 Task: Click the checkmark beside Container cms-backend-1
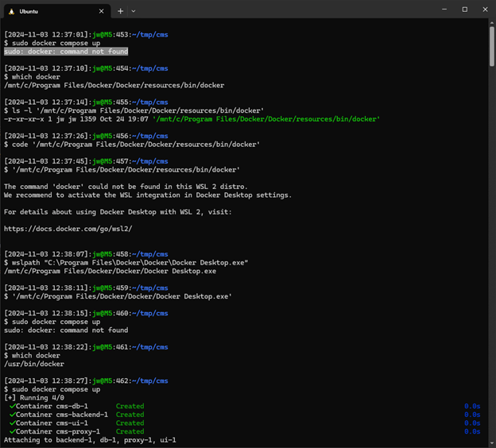[x=13, y=415]
